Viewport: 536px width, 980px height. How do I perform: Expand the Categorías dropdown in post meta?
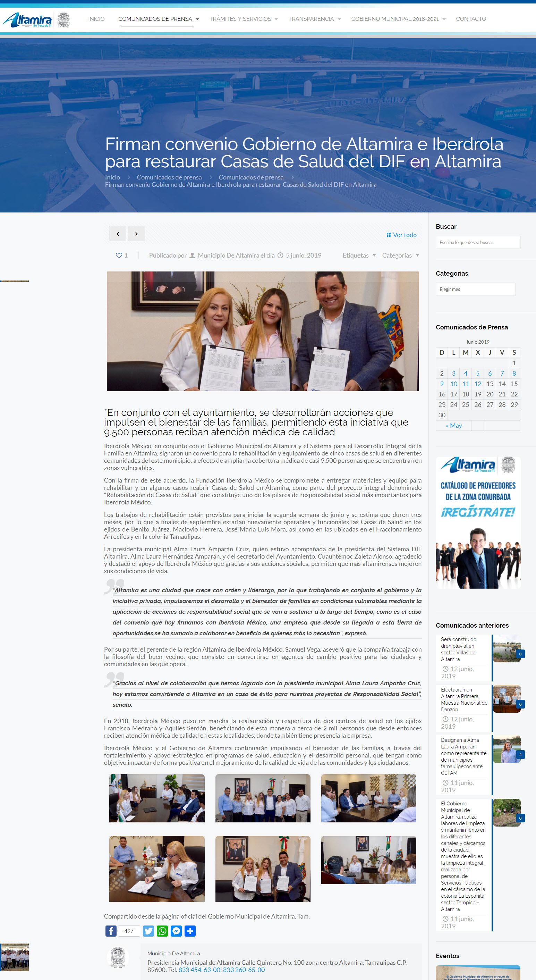point(400,255)
